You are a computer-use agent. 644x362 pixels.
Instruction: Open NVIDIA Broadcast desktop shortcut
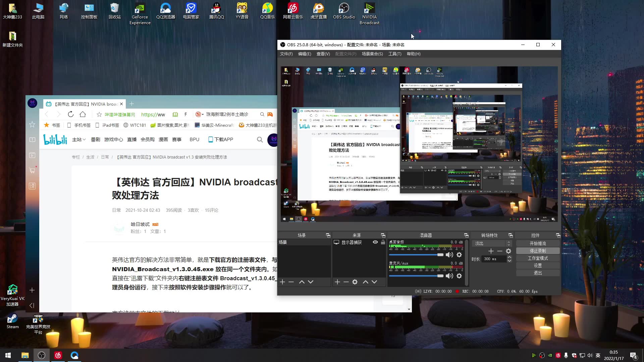tap(369, 14)
